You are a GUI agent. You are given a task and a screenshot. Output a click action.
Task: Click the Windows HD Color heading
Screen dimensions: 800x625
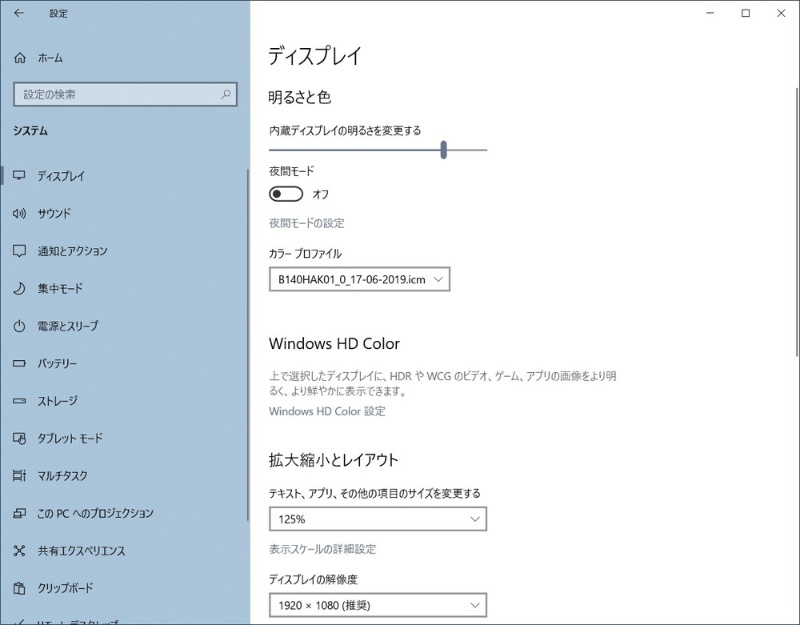click(334, 343)
